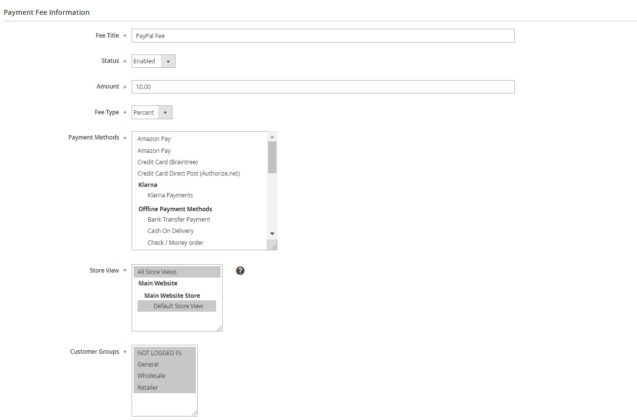Select Credit Card Direct Post (Authorize.net)

[188, 173]
